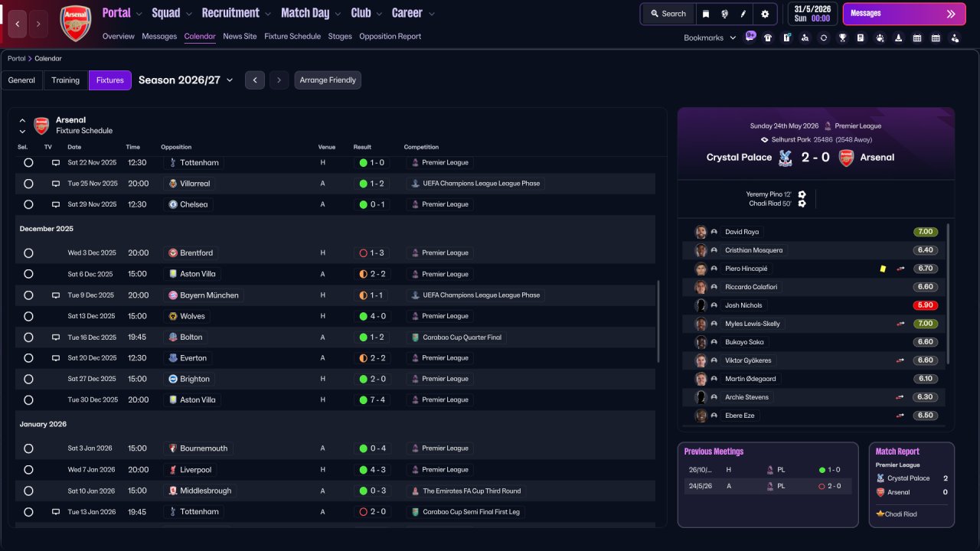Image resolution: width=980 pixels, height=551 pixels.
Task: Click the TV icon on Bayern München row
Action: [56, 295]
